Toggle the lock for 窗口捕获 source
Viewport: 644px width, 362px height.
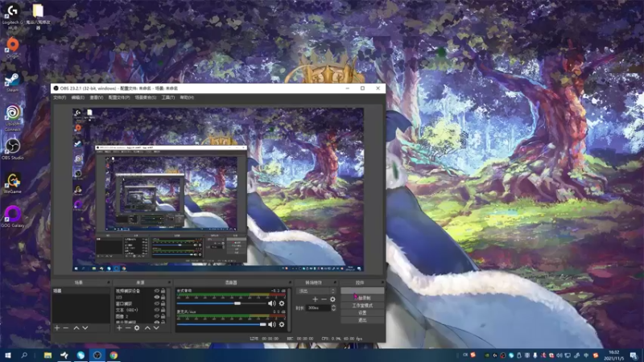pyautogui.click(x=163, y=304)
